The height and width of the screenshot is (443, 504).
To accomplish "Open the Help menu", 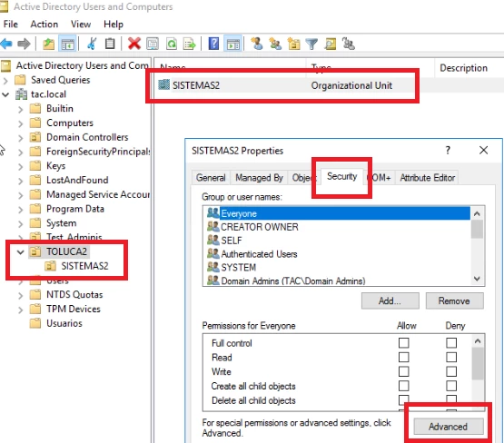I will tap(114, 25).
